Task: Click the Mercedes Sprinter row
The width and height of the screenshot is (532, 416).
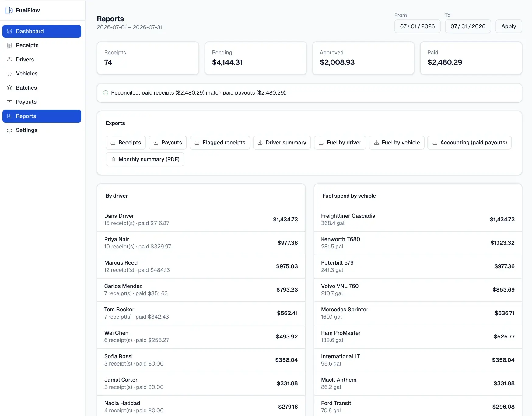Action: tap(418, 313)
